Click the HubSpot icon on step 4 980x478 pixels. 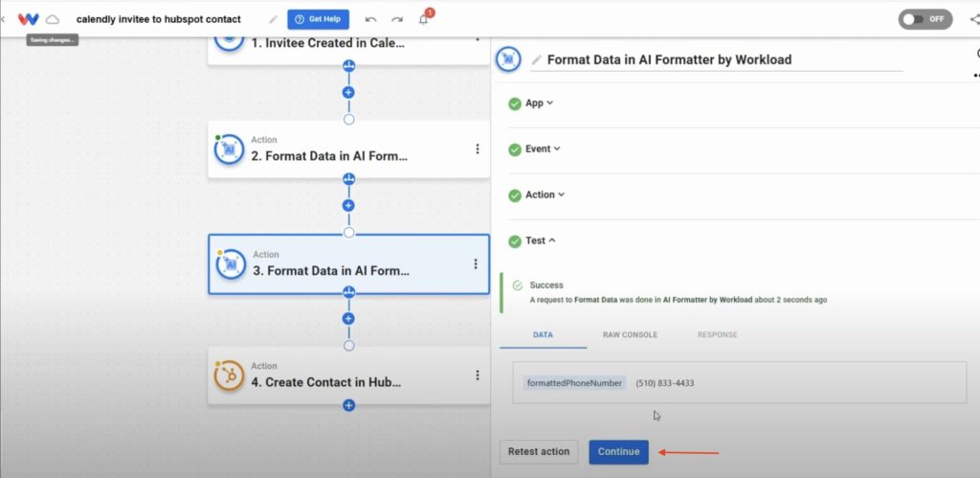click(x=230, y=376)
